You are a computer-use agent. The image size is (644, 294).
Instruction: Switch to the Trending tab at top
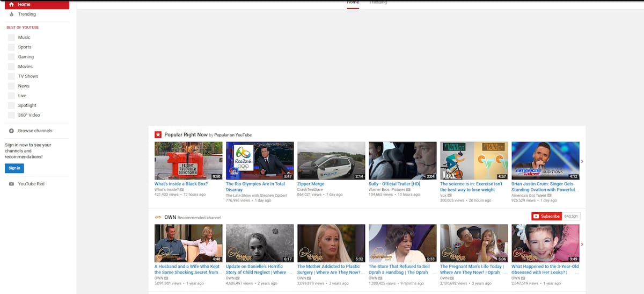378,3
